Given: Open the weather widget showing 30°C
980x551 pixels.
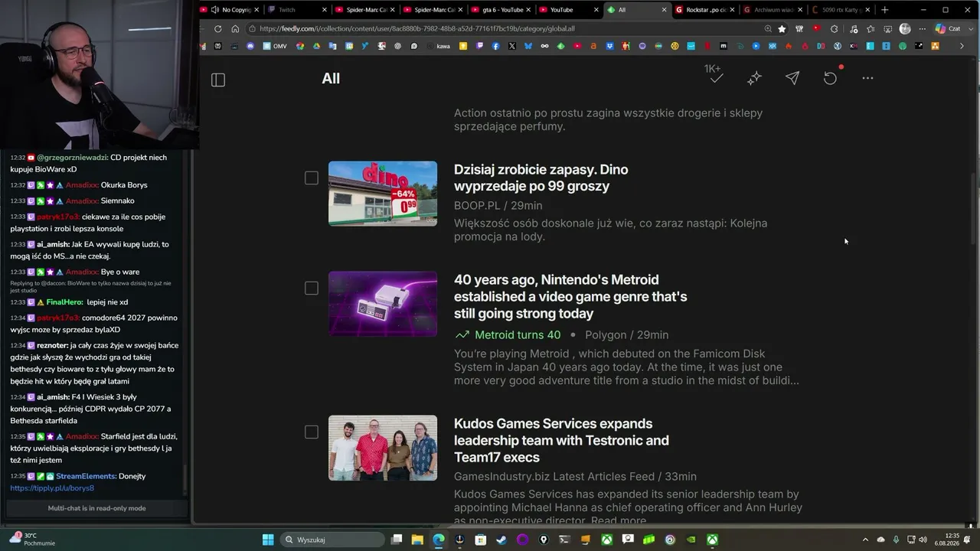Looking at the screenshot, I should click(x=31, y=540).
